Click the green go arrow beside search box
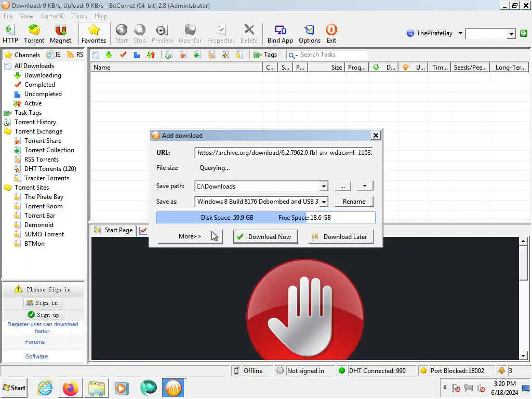 (x=524, y=33)
